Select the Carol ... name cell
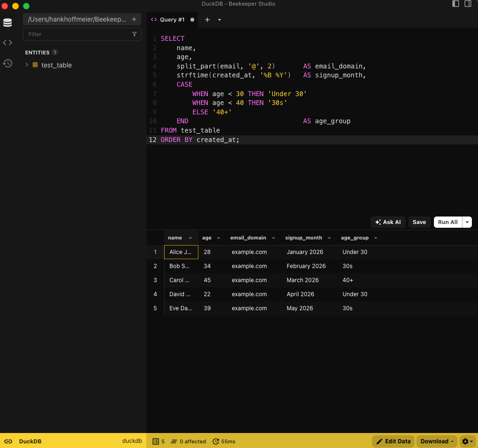Viewport: 478px width, 448px height. click(181, 280)
